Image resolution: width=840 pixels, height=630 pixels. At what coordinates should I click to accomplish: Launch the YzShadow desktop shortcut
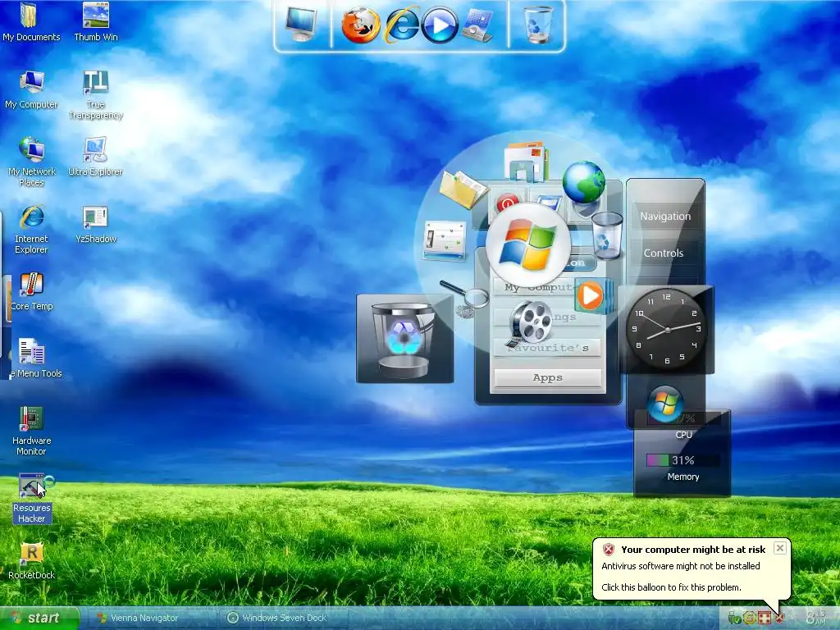point(96,224)
